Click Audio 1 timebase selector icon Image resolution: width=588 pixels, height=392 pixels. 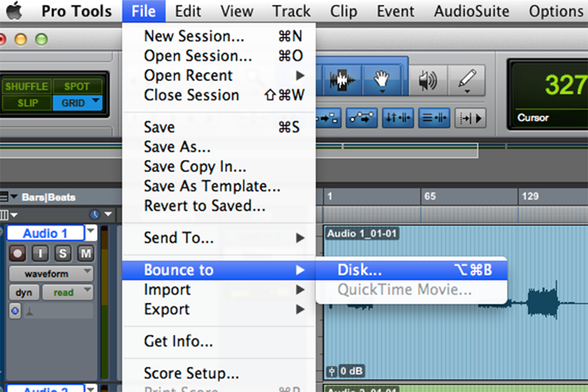point(15,311)
